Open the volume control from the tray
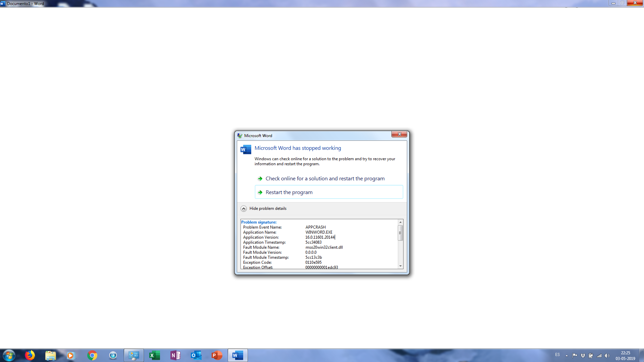The height and width of the screenshot is (362, 644). 607,355
